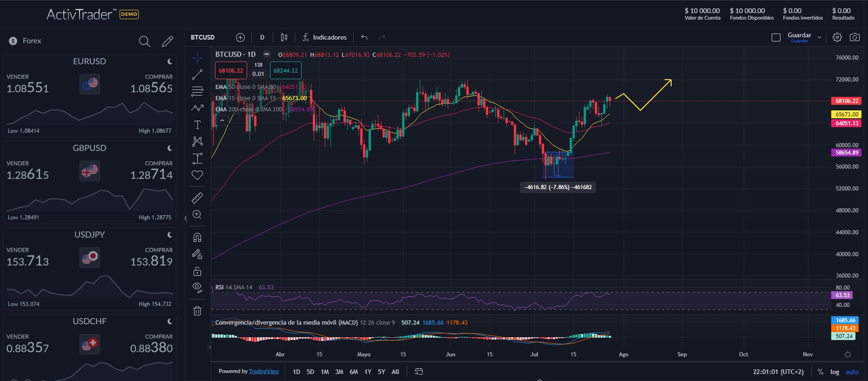
Task: Click the zoom in magnifier tool
Action: click(x=197, y=215)
